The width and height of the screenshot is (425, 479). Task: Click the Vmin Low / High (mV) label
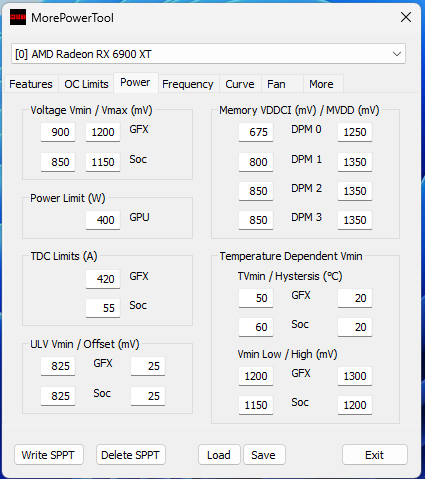287,354
